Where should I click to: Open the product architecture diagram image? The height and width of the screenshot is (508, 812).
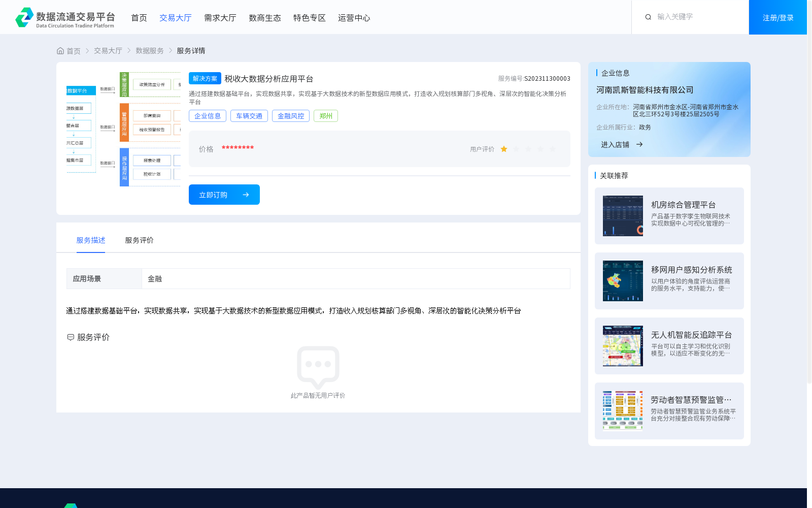pos(123,129)
